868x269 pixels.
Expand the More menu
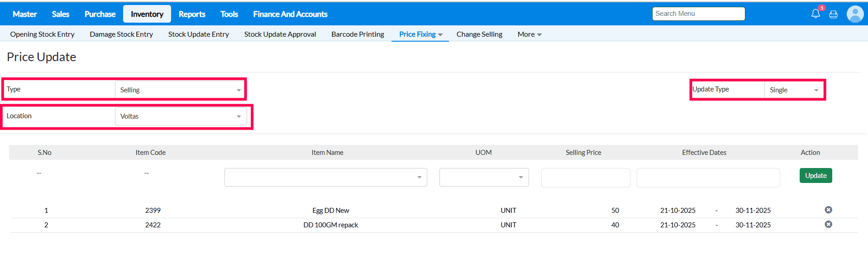click(x=529, y=34)
